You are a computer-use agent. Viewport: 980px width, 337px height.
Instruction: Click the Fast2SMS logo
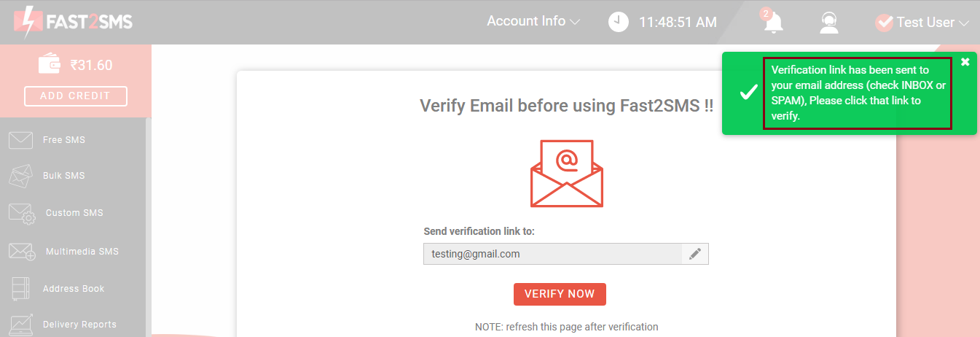(73, 22)
